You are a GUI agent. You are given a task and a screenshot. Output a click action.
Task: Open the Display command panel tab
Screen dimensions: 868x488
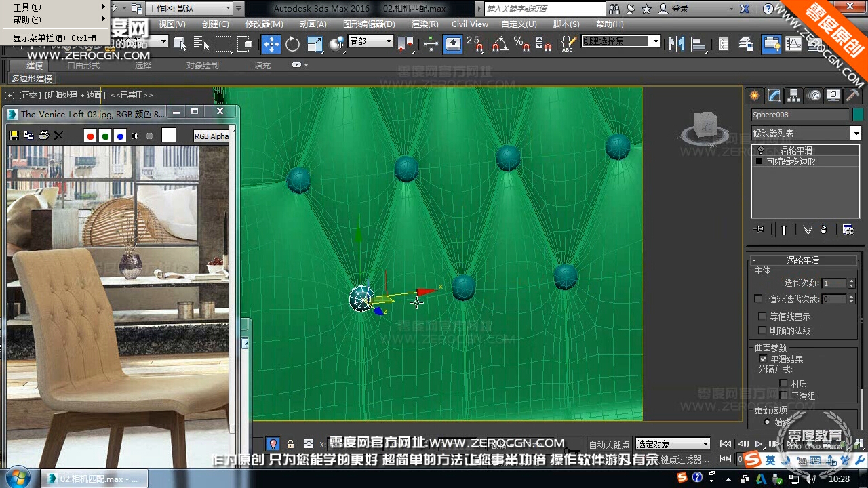tap(833, 96)
